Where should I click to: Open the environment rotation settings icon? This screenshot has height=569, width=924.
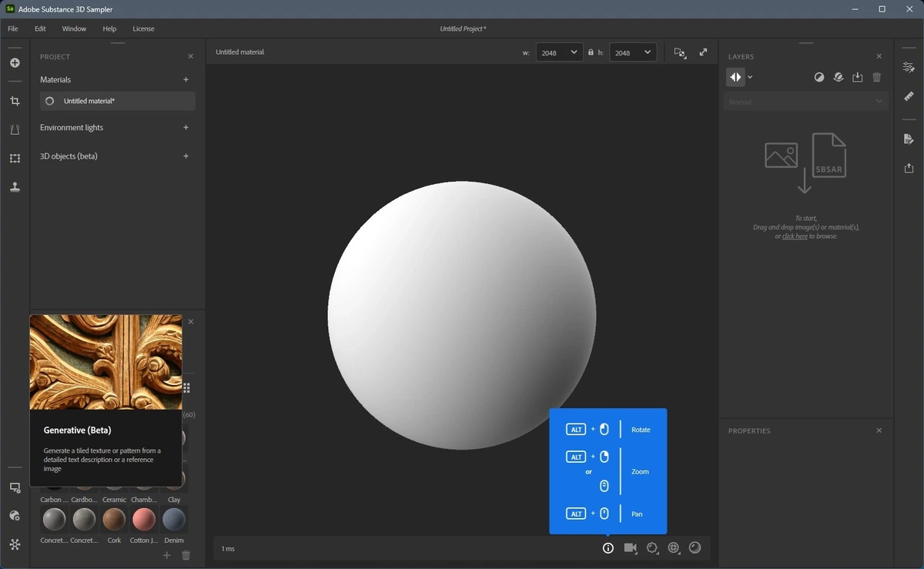[652, 548]
